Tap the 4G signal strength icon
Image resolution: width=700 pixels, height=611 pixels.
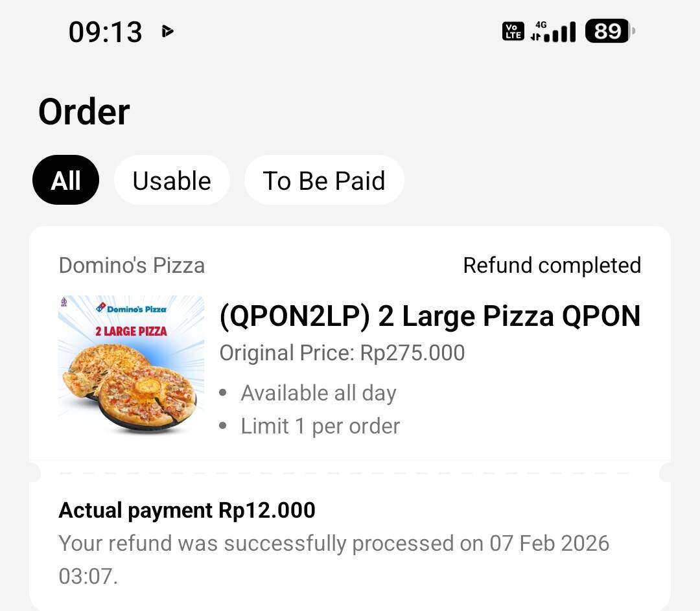[x=542, y=25]
